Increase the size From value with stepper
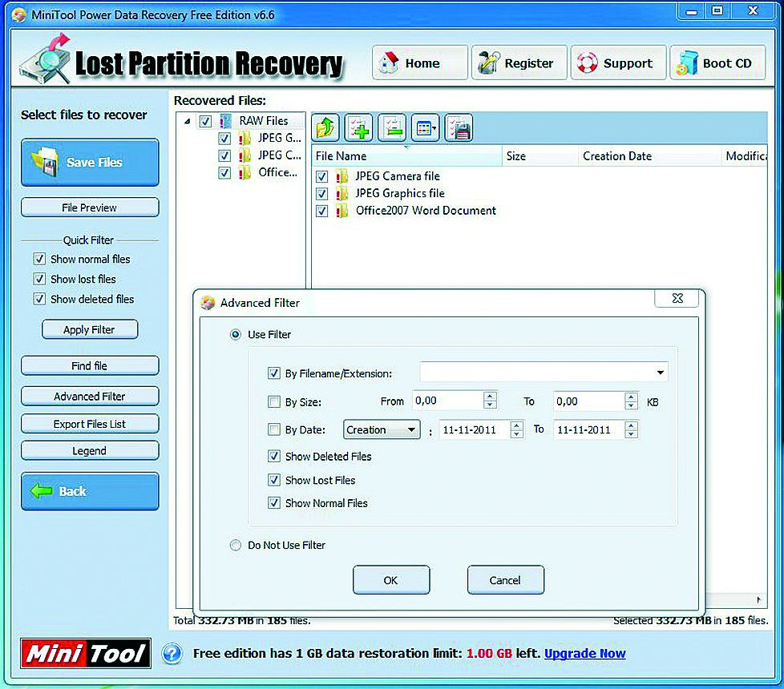The width and height of the screenshot is (784, 689). 490,397
